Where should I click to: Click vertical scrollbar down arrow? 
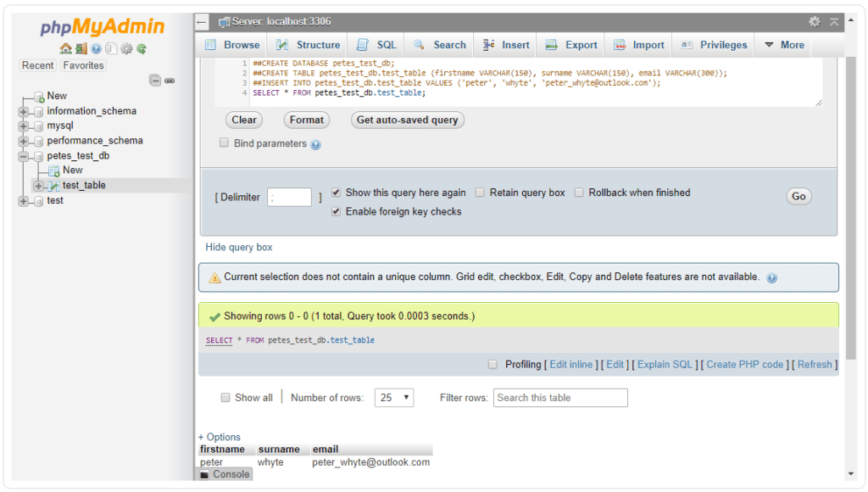[851, 474]
